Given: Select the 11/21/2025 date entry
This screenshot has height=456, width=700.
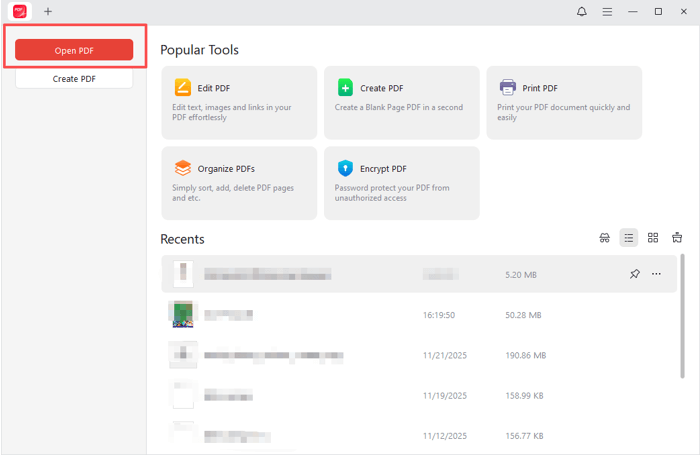Looking at the screenshot, I should click(x=445, y=355).
